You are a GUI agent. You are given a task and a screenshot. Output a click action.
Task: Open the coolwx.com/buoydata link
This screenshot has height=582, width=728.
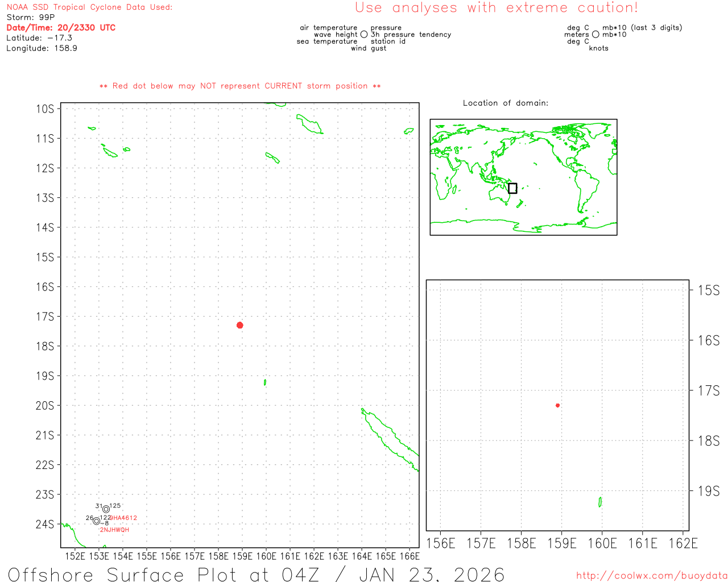[652, 576]
